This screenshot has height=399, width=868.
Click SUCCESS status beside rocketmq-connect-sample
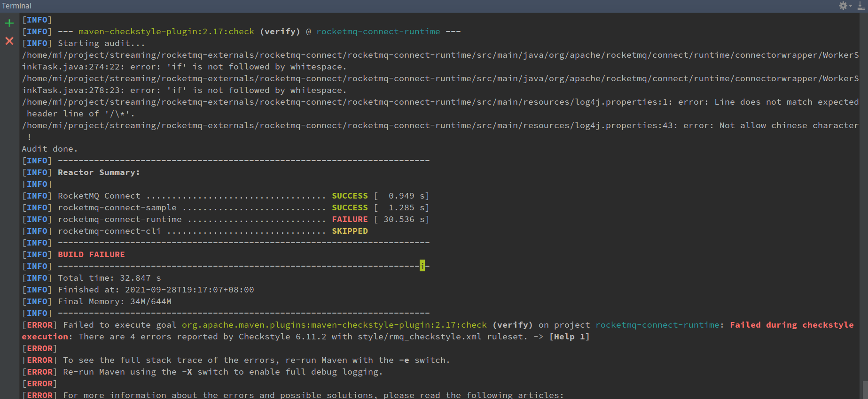click(350, 207)
